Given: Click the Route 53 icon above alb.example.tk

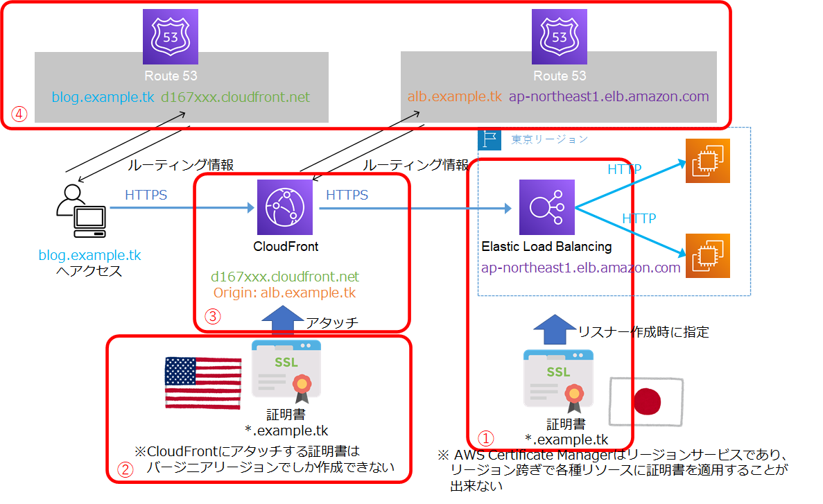Looking at the screenshot, I should coord(560,37).
